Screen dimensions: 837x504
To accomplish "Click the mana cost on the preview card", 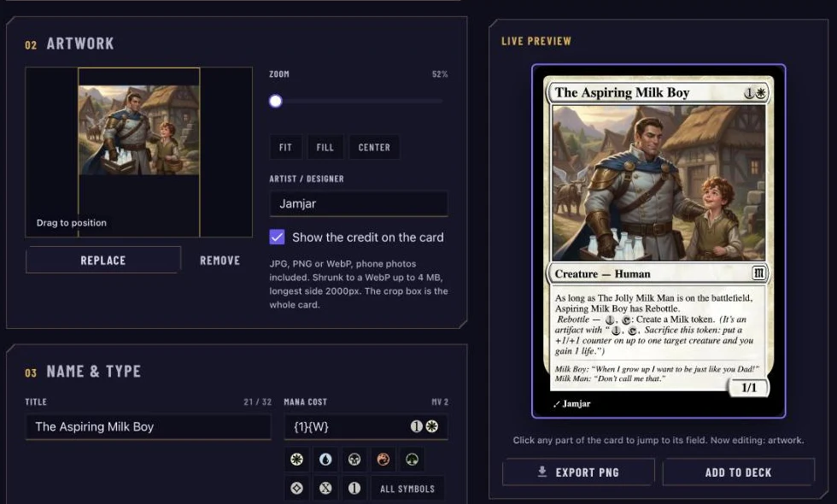I will pyautogui.click(x=755, y=93).
